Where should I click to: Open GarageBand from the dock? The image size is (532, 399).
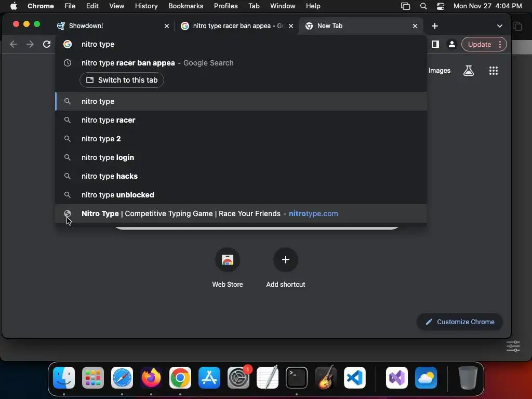(x=326, y=378)
